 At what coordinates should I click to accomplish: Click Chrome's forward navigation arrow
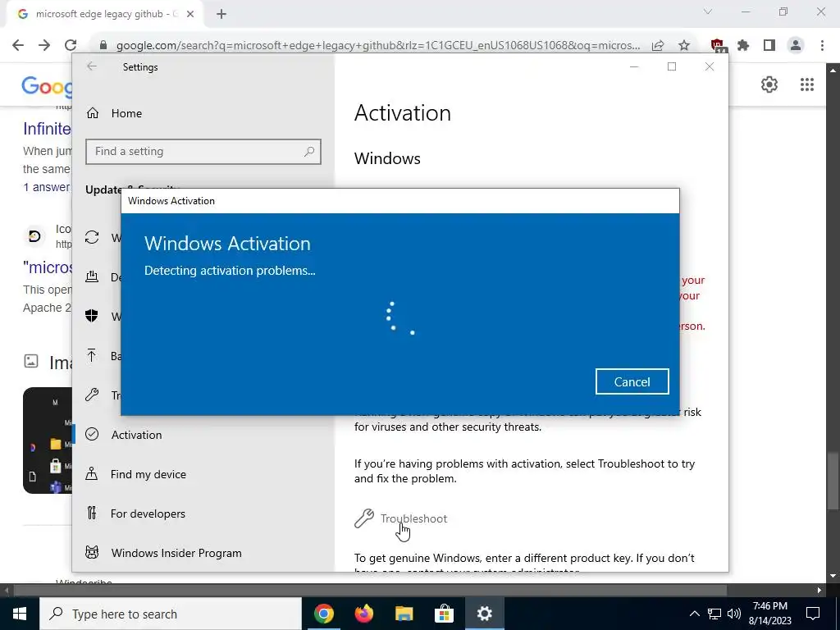44,45
